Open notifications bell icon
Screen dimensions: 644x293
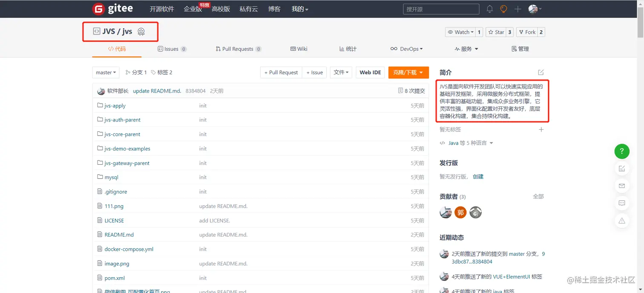click(x=490, y=9)
